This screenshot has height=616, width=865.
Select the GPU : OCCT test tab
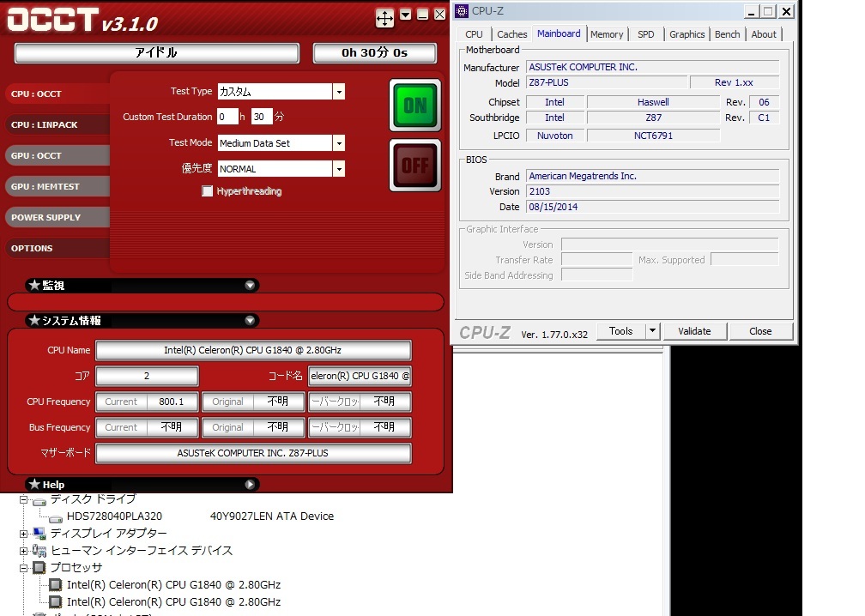point(57,155)
